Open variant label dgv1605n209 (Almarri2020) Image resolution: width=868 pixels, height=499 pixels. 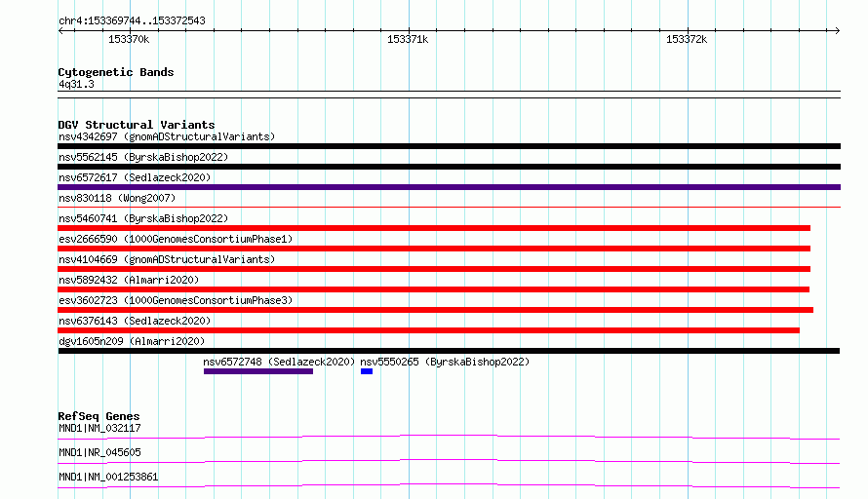pyautogui.click(x=132, y=341)
